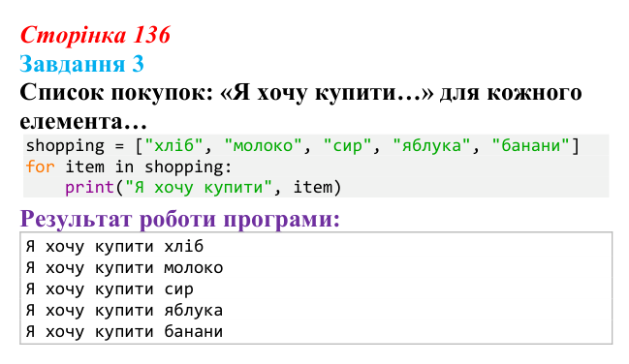Click the green string "Я хочу купити" in code

tap(199, 188)
